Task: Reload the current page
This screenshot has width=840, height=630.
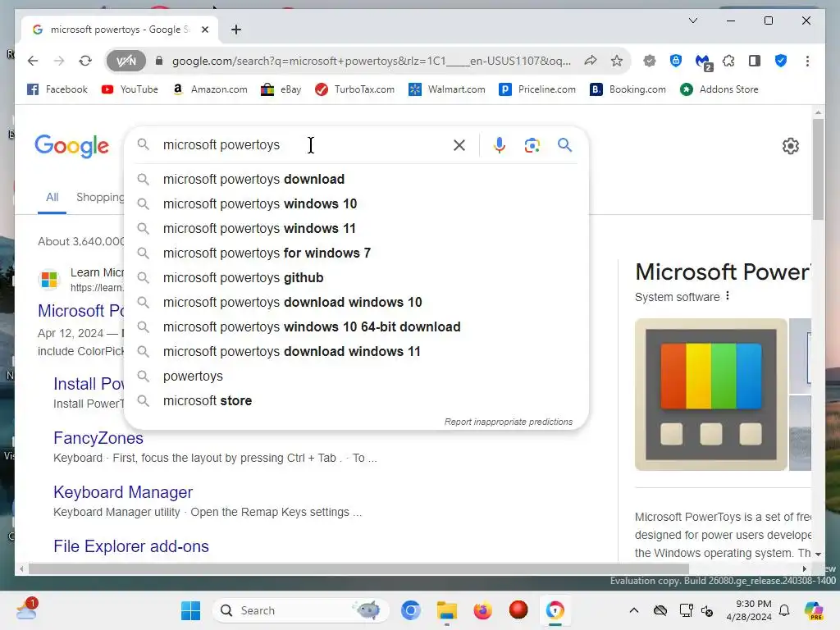Action: coord(85,61)
